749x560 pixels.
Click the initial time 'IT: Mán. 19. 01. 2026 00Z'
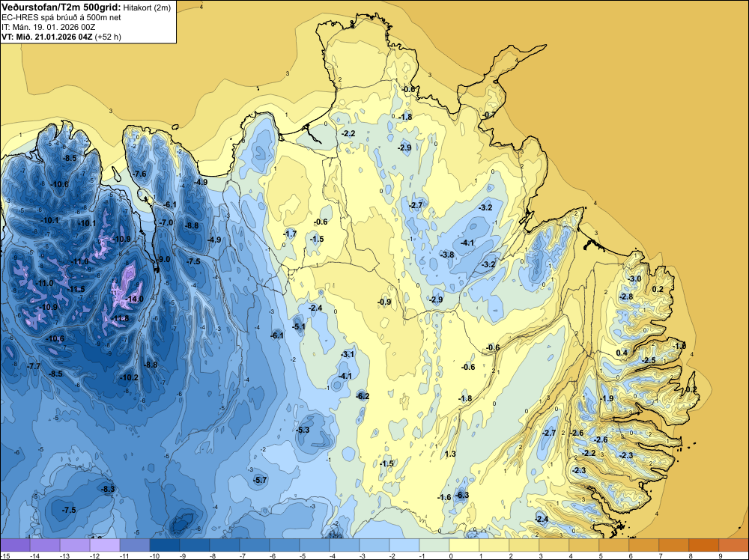coord(48,27)
